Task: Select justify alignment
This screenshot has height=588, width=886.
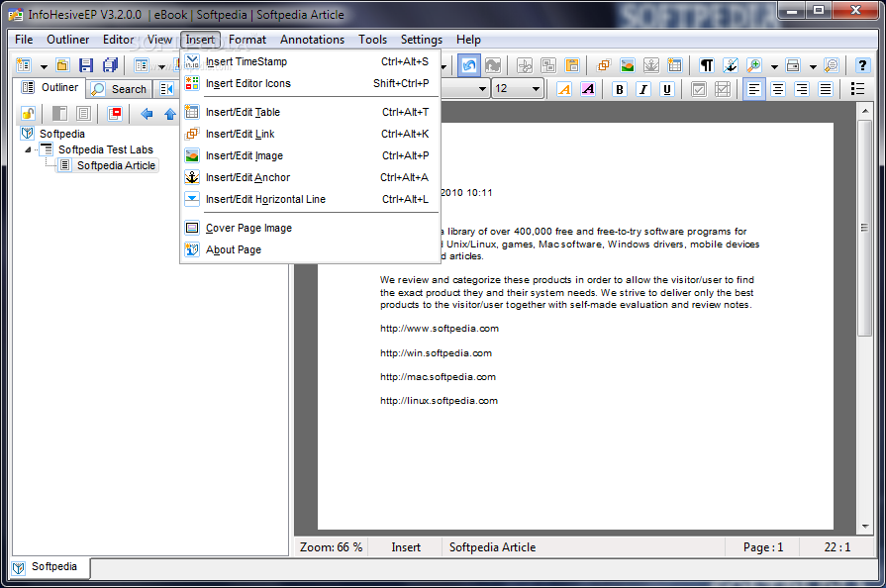Action: [826, 89]
